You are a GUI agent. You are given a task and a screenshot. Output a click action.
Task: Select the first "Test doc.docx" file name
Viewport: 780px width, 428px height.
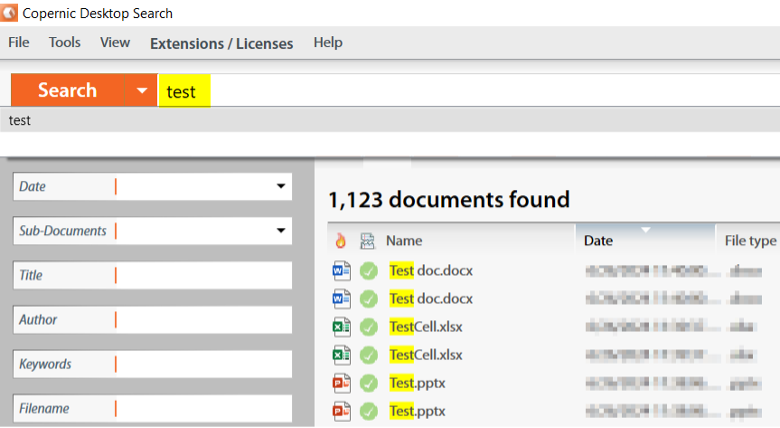pyautogui.click(x=431, y=271)
